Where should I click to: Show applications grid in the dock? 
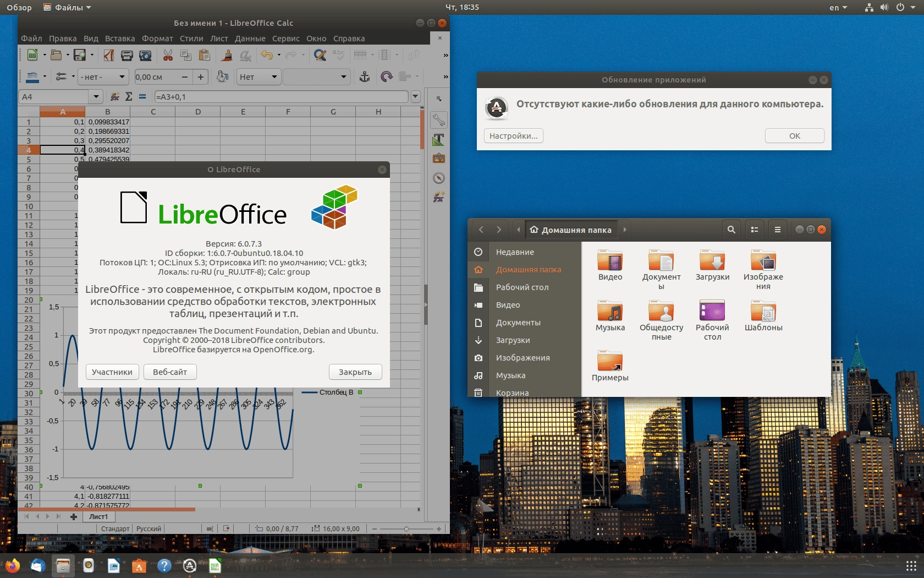click(911, 565)
